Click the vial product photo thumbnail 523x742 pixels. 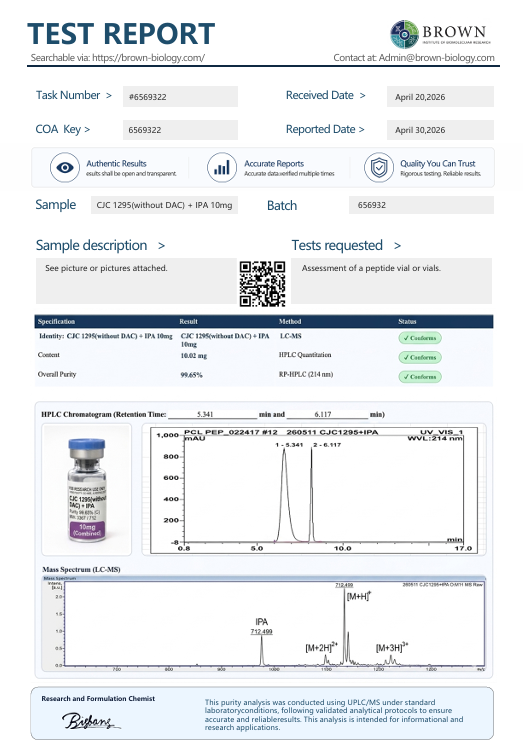(87, 489)
